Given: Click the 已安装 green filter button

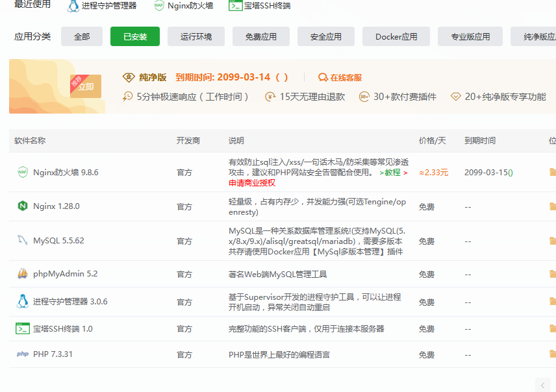Looking at the screenshot, I should pyautogui.click(x=134, y=36).
